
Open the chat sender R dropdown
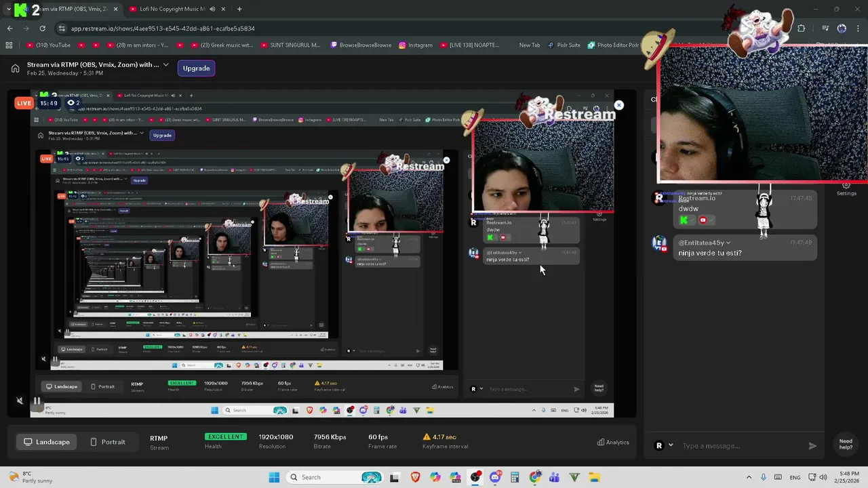point(664,445)
